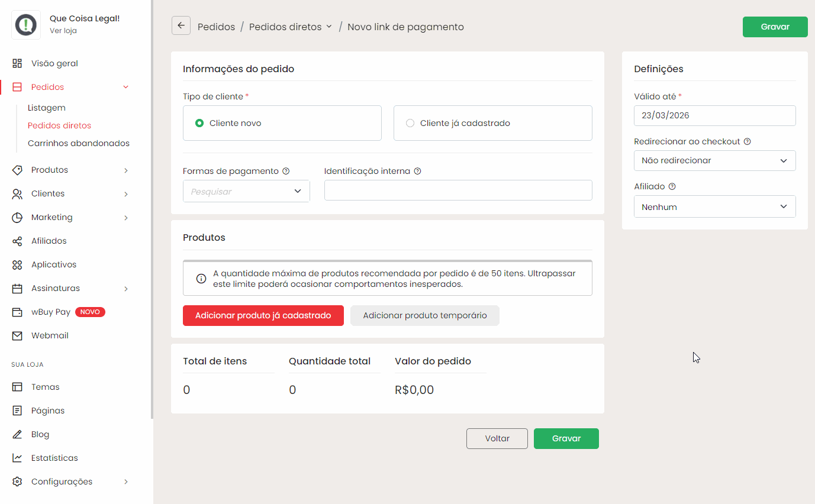Click help icon next to Redirecionar ao checkout
The height and width of the screenshot is (504, 815).
[x=747, y=142]
